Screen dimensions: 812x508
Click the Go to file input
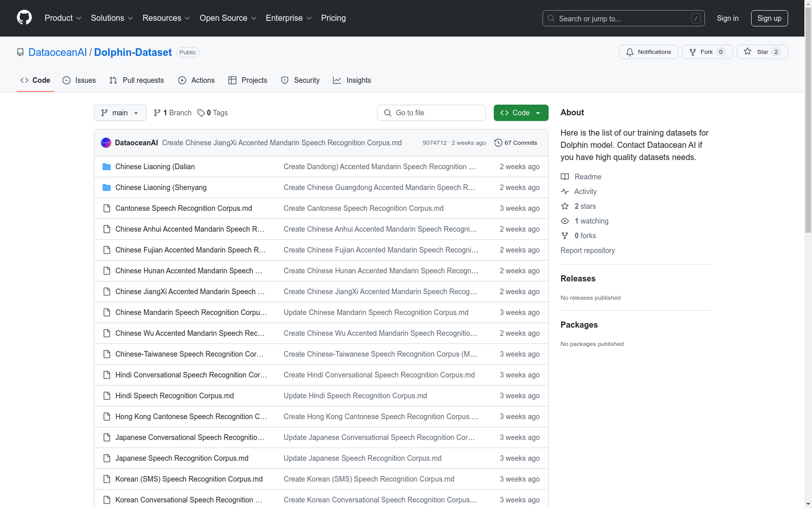click(431, 113)
